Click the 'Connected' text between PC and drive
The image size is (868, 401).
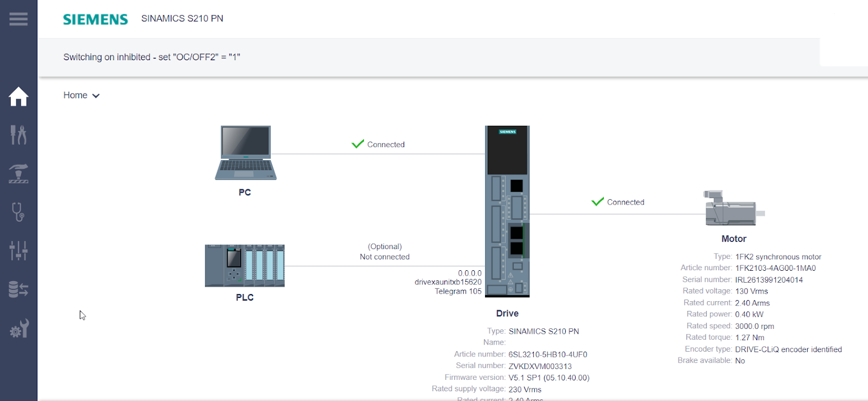pos(386,144)
